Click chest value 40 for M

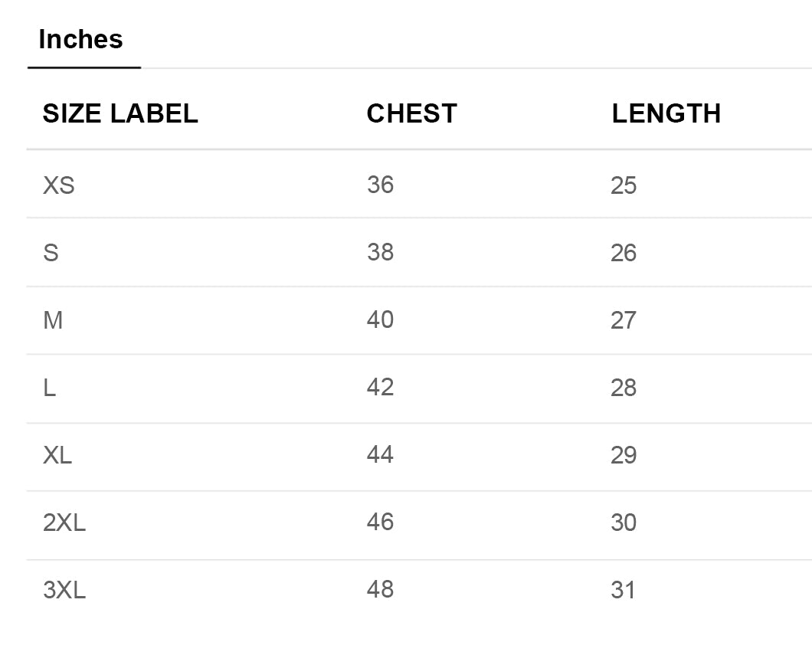[x=380, y=319]
